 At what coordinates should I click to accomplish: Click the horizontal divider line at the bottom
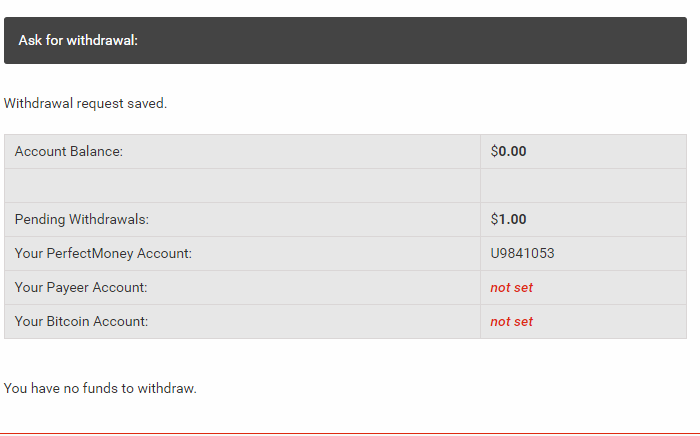coord(350,433)
